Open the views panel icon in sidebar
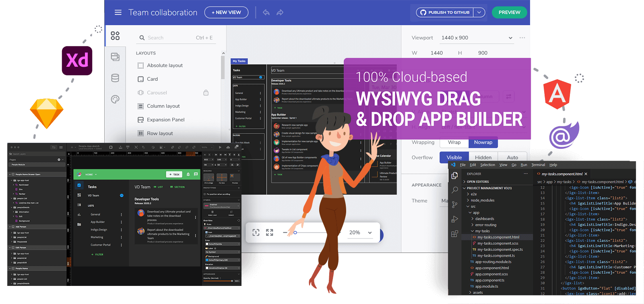This screenshot has width=644, height=304. pos(115,57)
